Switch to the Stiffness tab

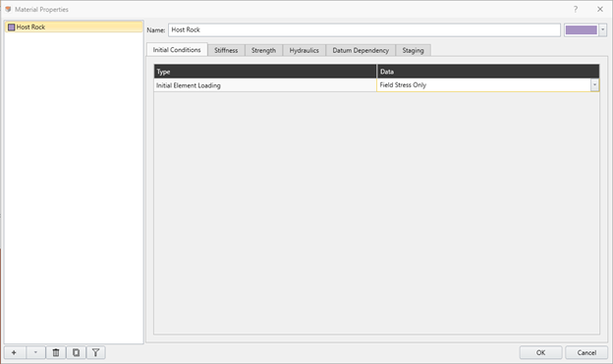click(226, 50)
